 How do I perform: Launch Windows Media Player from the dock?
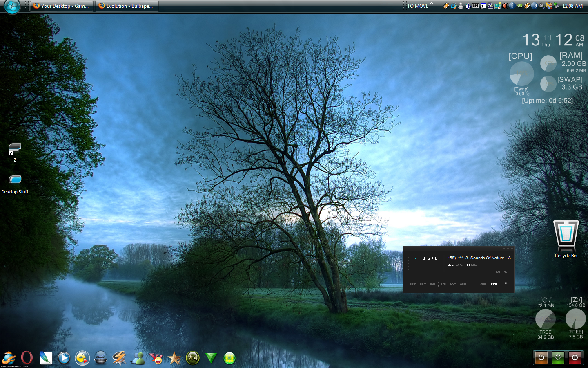click(x=64, y=358)
